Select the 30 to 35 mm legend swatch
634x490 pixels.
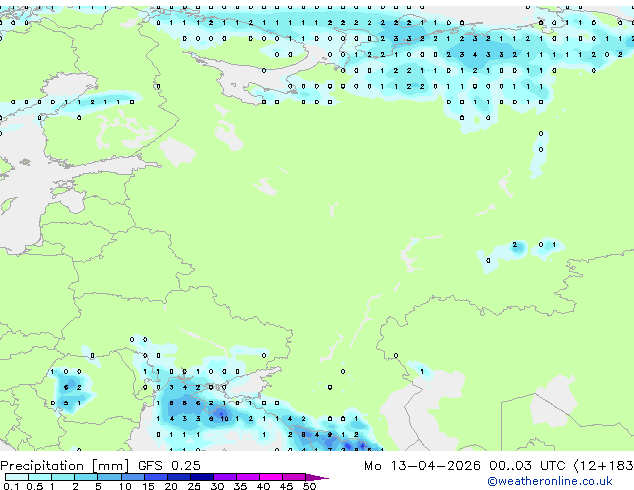pos(225,477)
